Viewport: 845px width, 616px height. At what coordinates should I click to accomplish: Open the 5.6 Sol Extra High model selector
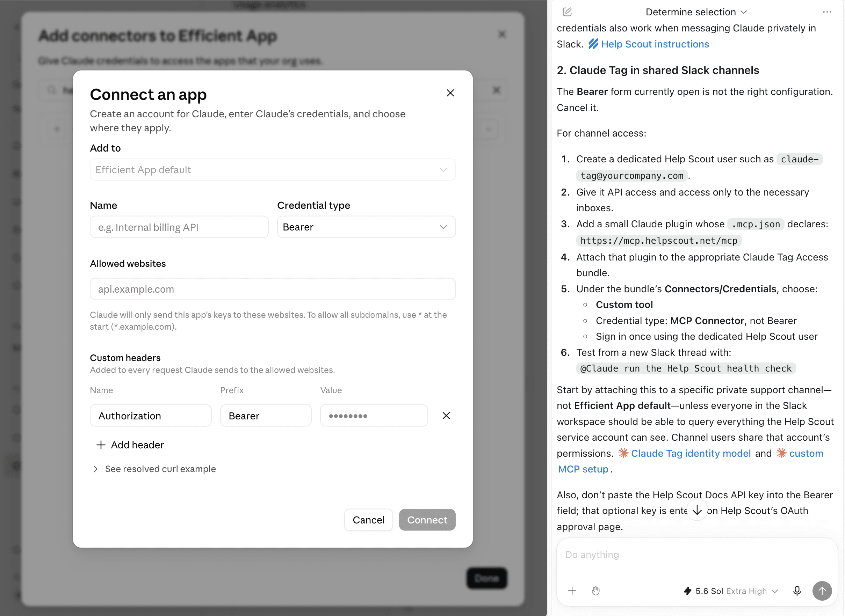coord(731,591)
